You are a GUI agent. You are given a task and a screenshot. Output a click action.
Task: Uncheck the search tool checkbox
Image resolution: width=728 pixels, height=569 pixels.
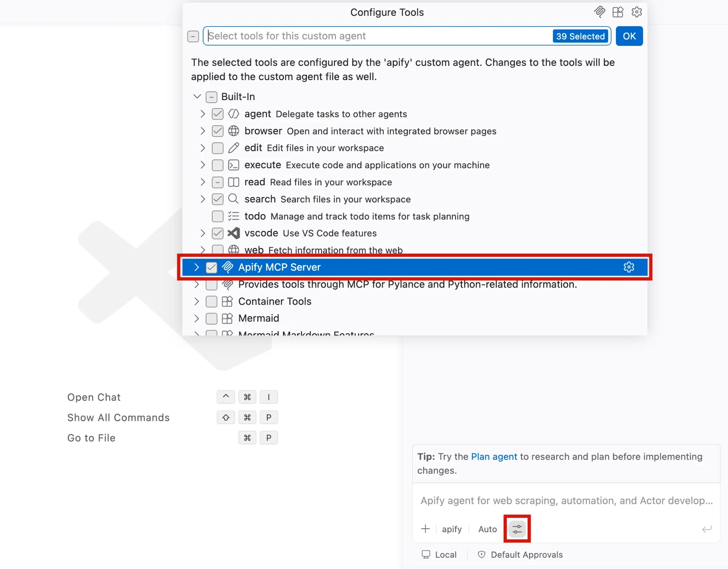click(x=217, y=199)
